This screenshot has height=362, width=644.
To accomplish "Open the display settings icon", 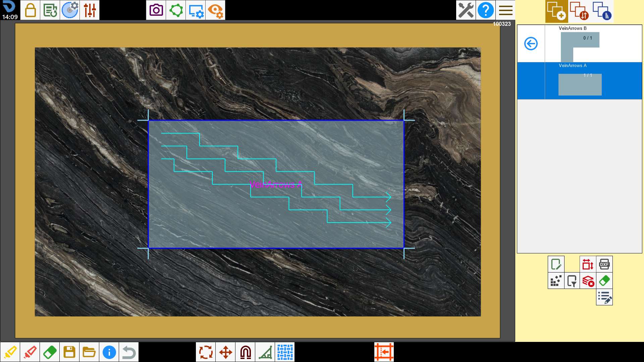I will point(196,10).
